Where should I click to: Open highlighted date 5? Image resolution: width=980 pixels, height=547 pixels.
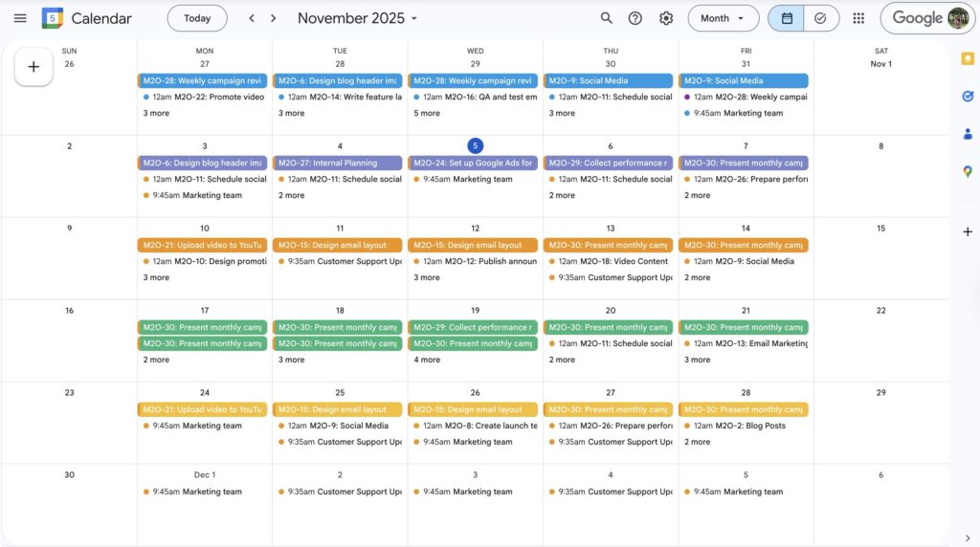[475, 145]
